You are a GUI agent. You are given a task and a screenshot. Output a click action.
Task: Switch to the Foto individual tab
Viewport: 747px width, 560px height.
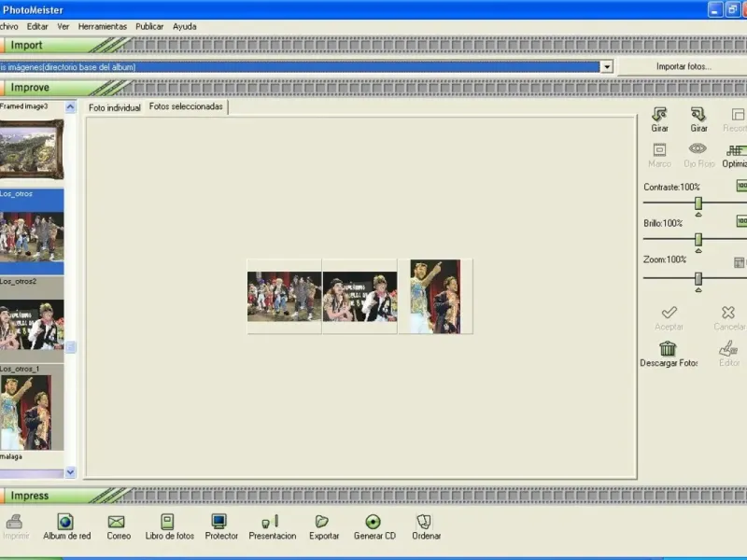click(x=114, y=107)
